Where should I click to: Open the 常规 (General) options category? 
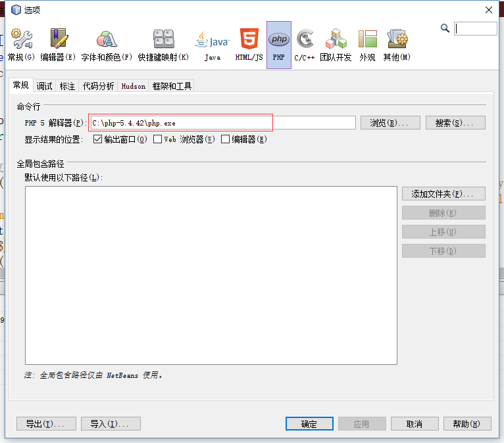(x=21, y=45)
